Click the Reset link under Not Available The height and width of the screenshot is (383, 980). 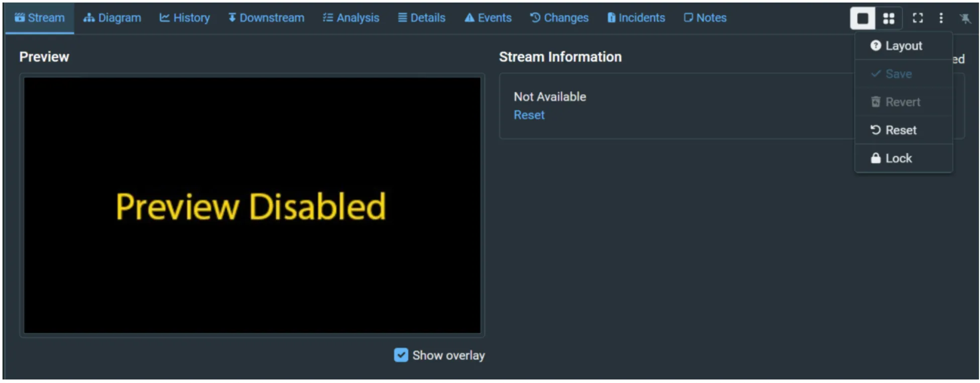point(529,115)
